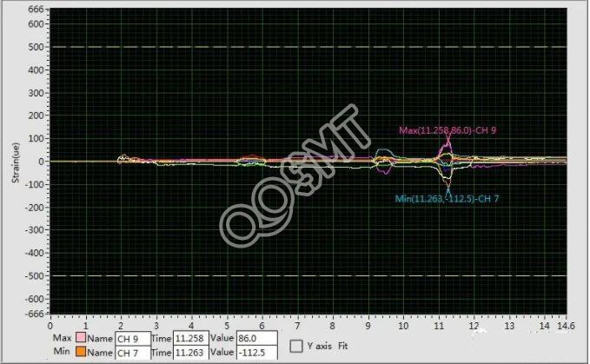The width and height of the screenshot is (590, 364).
Task: Click the Min Value field showing -112.5
Action: pos(257,353)
